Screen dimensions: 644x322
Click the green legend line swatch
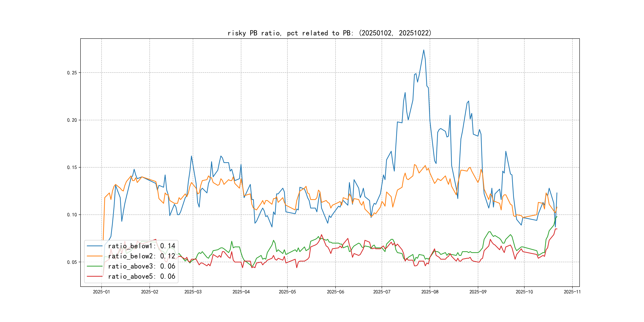click(x=95, y=266)
